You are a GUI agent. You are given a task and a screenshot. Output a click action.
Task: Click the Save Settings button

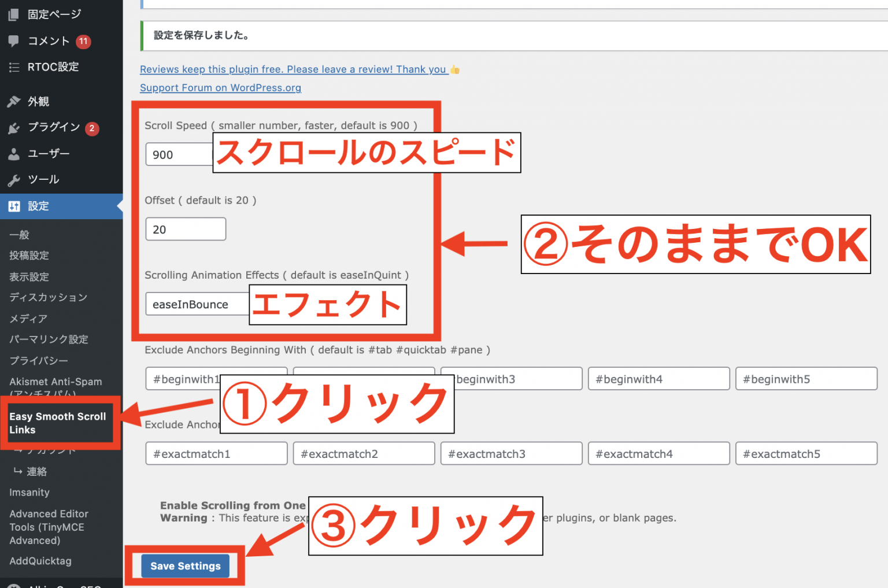[x=184, y=566]
